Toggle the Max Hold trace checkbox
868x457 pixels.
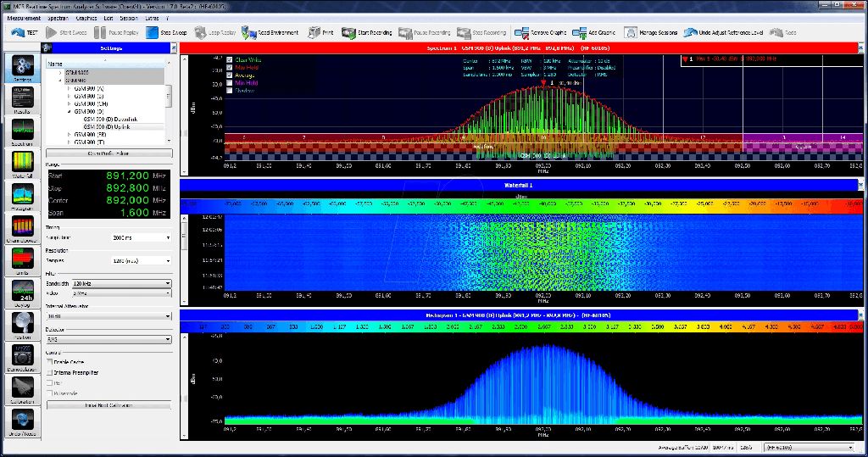(230, 67)
